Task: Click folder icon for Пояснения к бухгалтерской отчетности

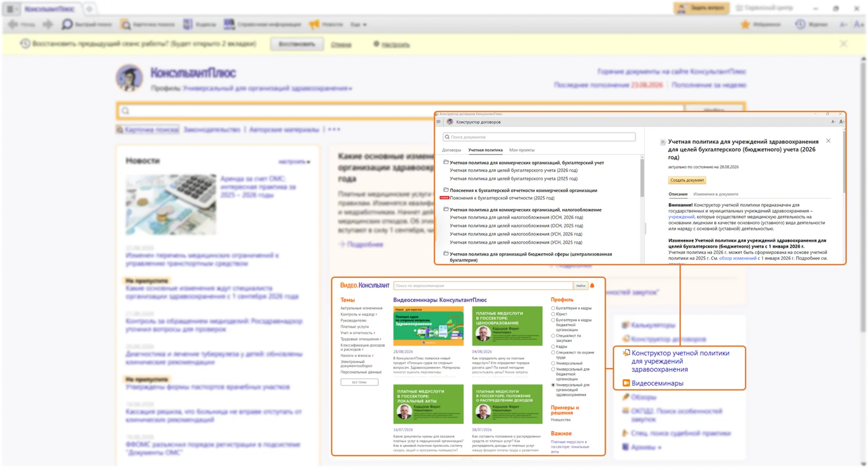Action: click(446, 190)
